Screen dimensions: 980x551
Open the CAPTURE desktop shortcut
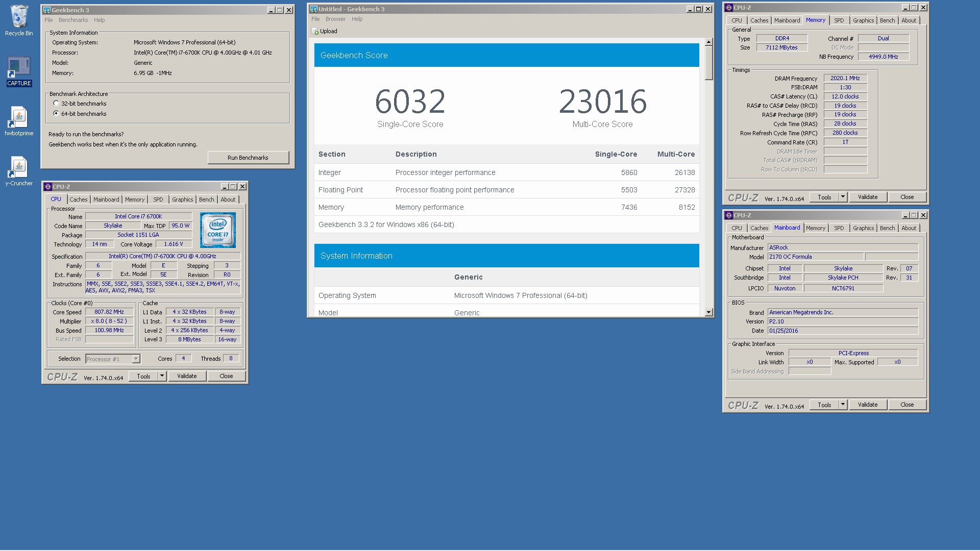coord(19,71)
